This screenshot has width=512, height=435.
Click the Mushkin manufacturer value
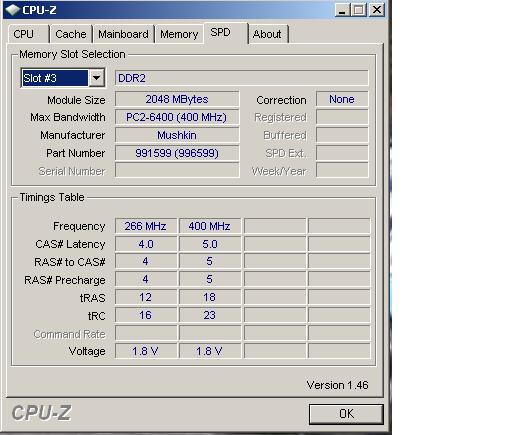tap(177, 135)
